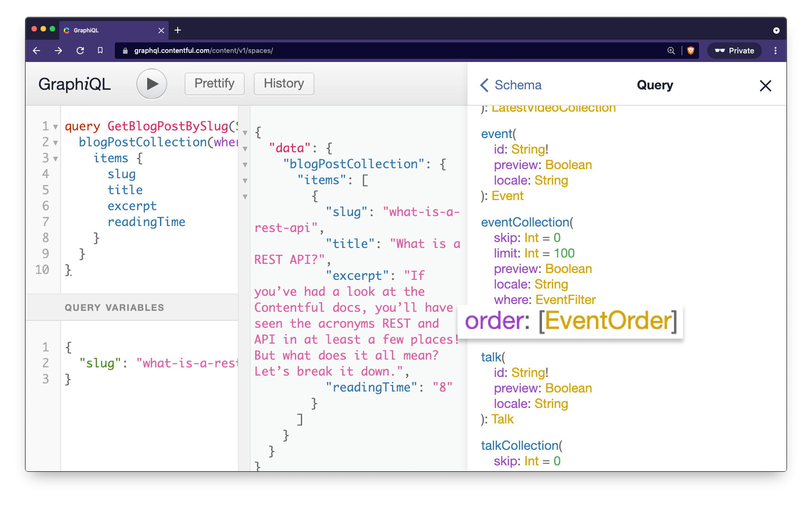Run the query using the execute play button
The height and width of the screenshot is (505, 812).
click(x=152, y=84)
